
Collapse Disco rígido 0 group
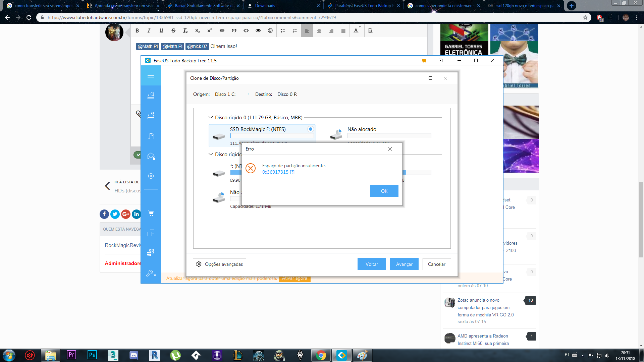(x=211, y=117)
